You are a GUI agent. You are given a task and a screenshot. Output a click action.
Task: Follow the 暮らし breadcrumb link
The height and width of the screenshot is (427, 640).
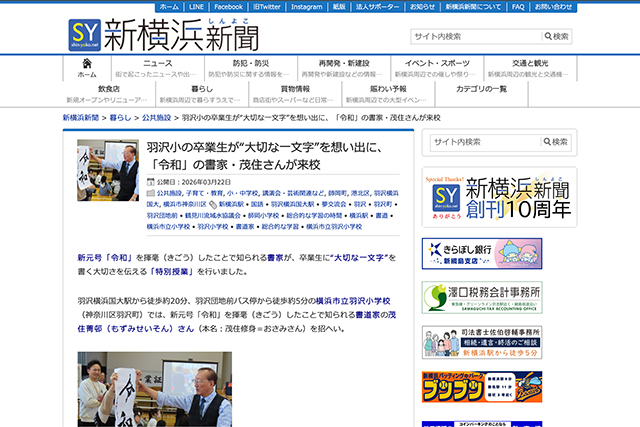pyautogui.click(x=121, y=118)
